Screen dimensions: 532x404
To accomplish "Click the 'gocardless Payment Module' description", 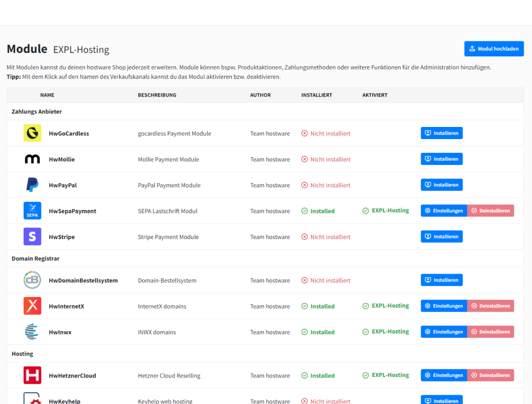I will 174,134.
